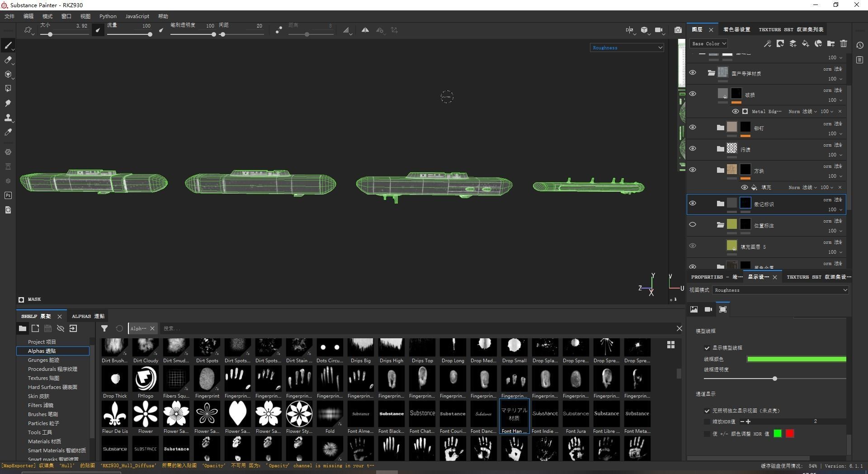868x474 pixels.
Task: Click the camera screenshot icon above viewport
Action: (x=678, y=30)
